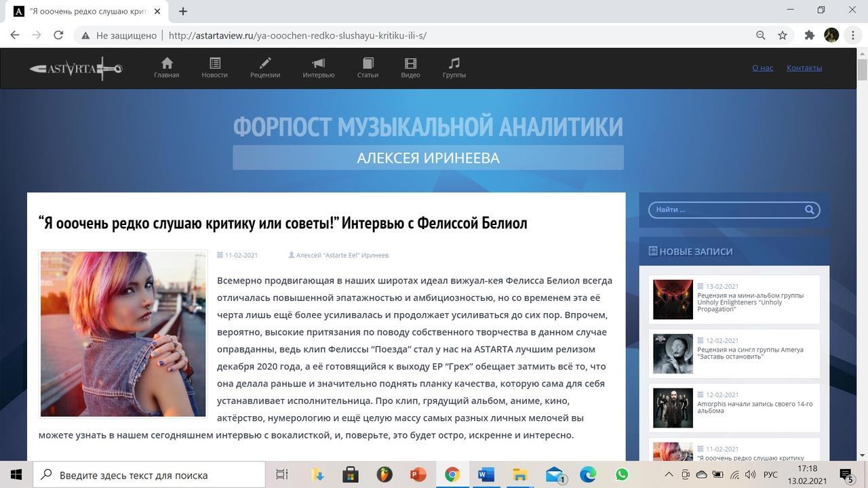868x488 pixels.
Task: Open Chrome extensions puzzle icon
Action: 809,35
